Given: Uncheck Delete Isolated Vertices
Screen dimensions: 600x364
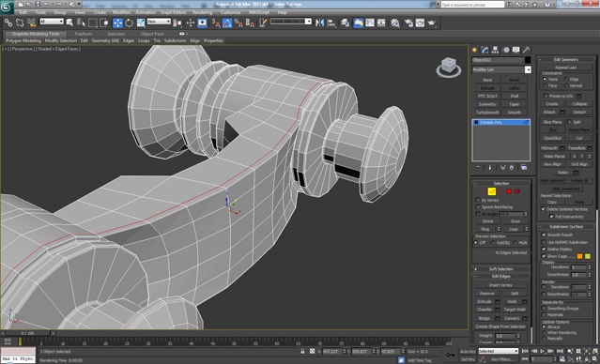Looking at the screenshot, I should (x=543, y=209).
